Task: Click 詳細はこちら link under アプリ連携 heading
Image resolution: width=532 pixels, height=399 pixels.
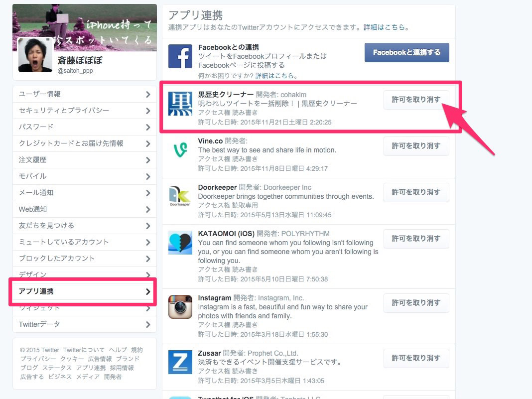Action: (384, 27)
